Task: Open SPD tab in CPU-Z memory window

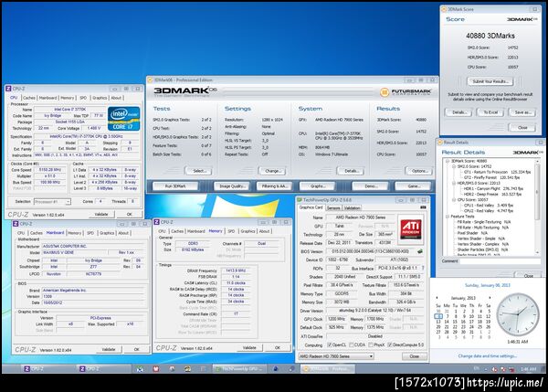Action: point(231,231)
